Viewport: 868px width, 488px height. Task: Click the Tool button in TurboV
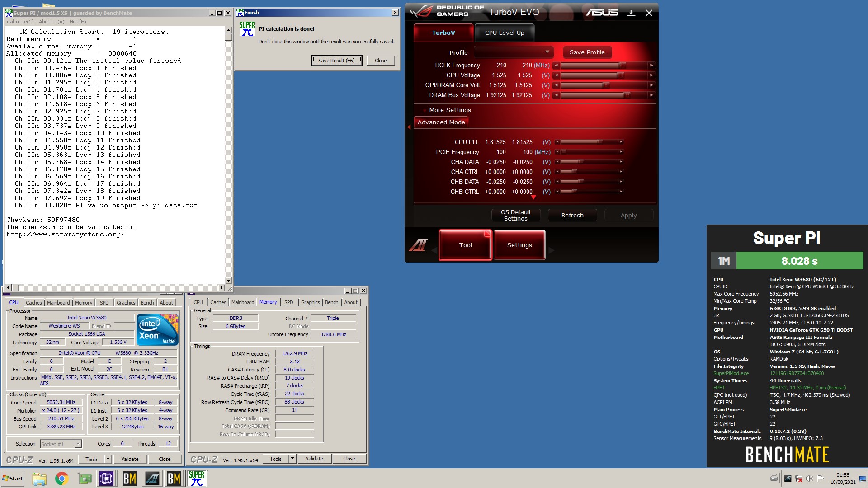[x=465, y=245]
